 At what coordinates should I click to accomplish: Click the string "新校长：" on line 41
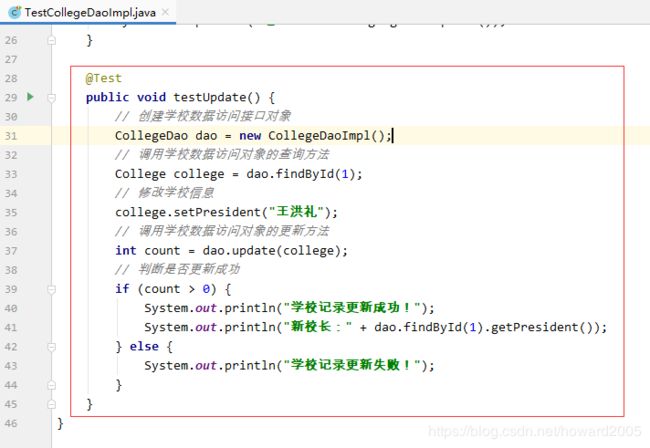pyautogui.click(x=318, y=327)
